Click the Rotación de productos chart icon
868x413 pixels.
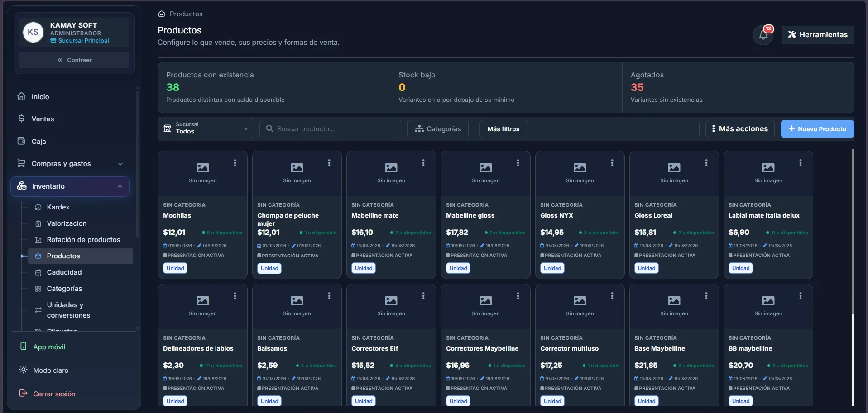pyautogui.click(x=38, y=240)
